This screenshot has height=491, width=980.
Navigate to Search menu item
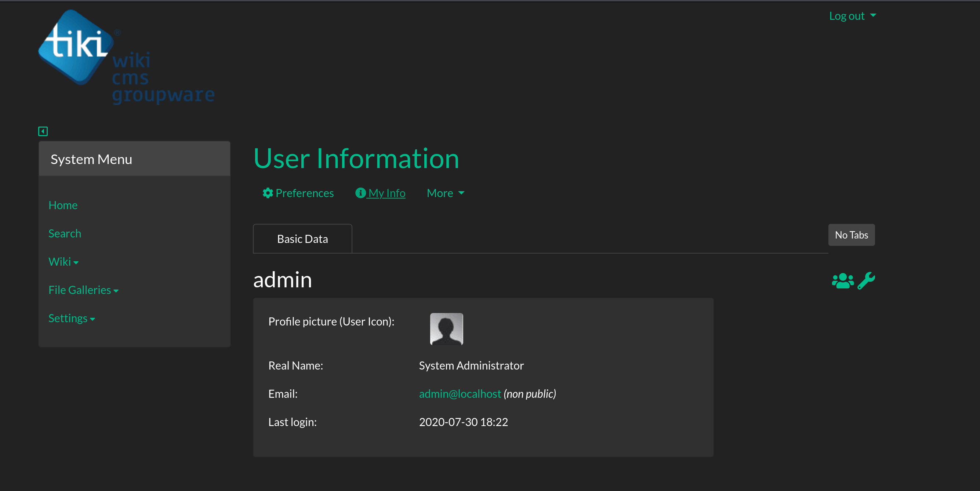click(65, 233)
